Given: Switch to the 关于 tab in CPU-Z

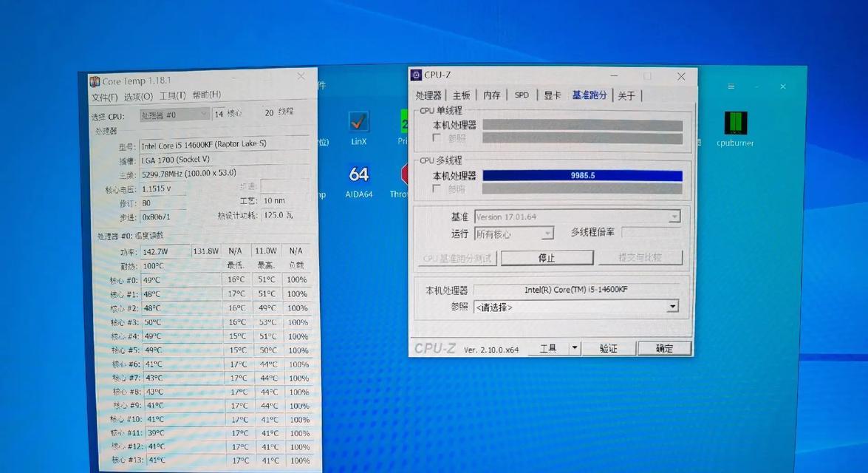Looking at the screenshot, I should [x=626, y=96].
